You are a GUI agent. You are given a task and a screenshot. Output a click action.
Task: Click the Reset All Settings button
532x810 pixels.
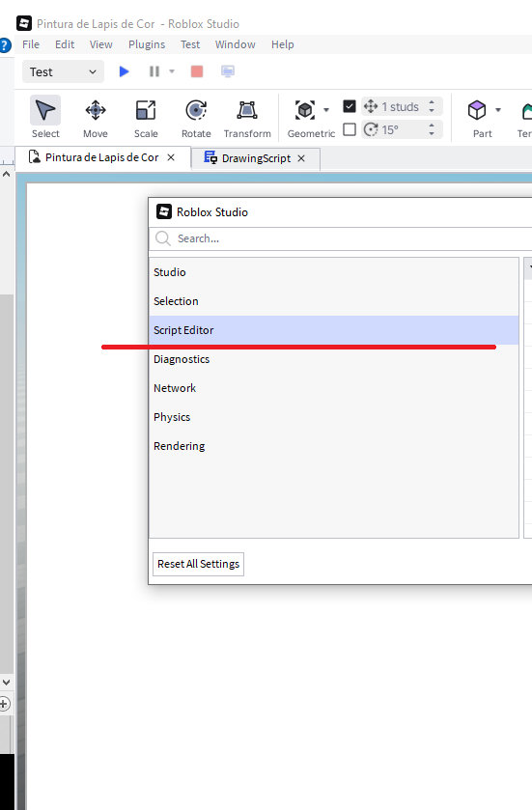click(198, 564)
